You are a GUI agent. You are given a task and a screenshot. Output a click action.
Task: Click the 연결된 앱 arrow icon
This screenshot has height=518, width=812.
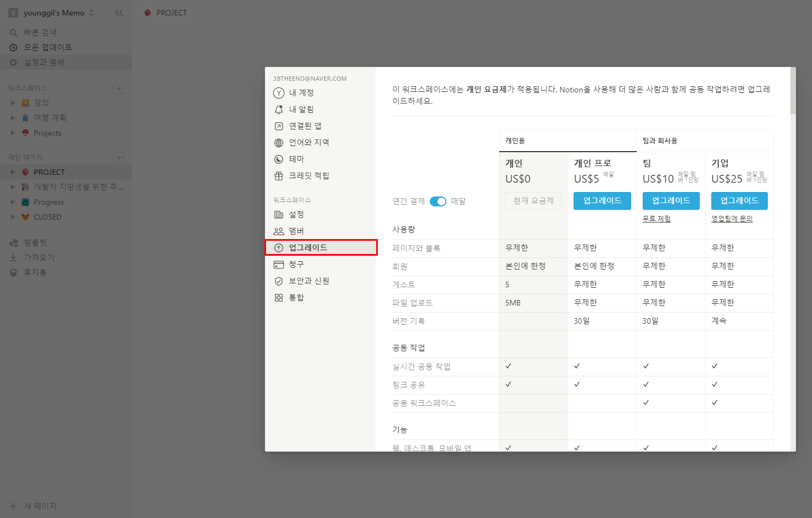(x=279, y=126)
